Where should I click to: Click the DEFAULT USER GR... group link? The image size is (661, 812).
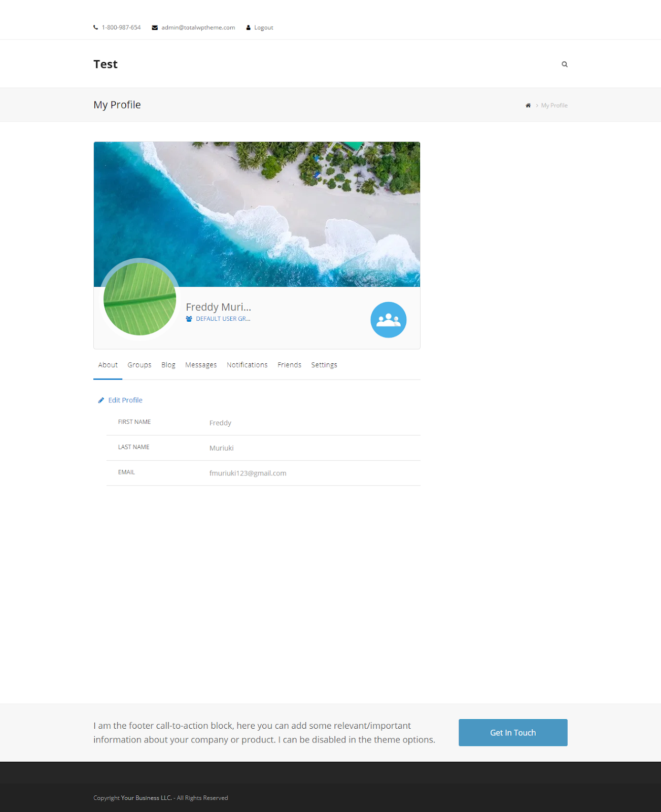click(223, 319)
